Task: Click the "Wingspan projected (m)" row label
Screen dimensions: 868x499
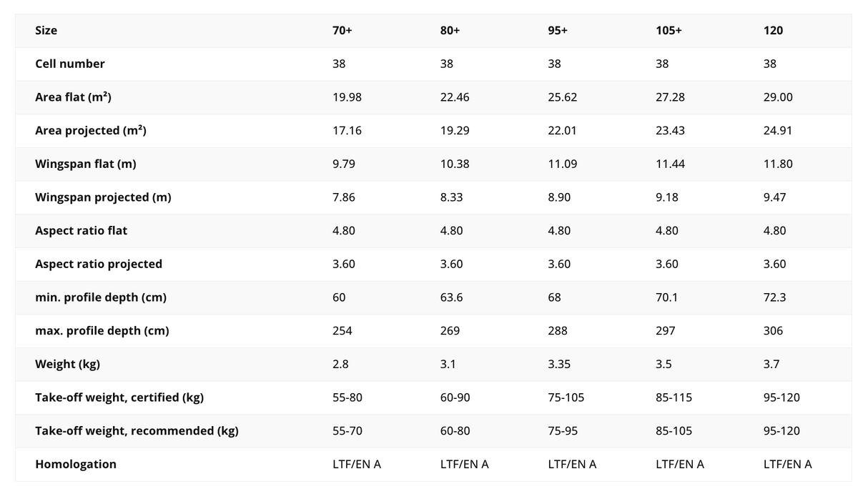Action: click(x=103, y=197)
